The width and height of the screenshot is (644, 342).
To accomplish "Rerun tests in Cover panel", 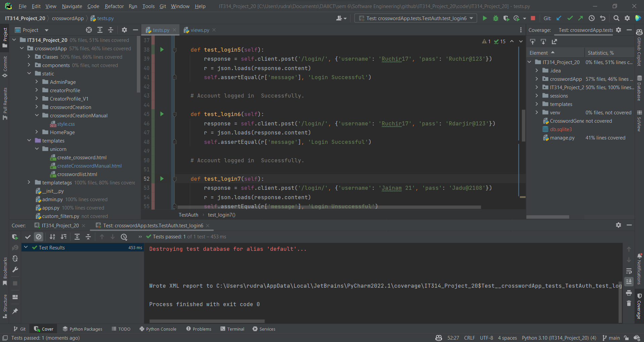I will [15, 237].
